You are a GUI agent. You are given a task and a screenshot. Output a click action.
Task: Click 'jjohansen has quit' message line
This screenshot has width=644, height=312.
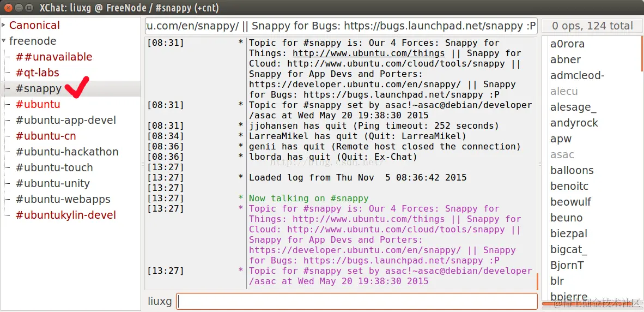pos(374,126)
